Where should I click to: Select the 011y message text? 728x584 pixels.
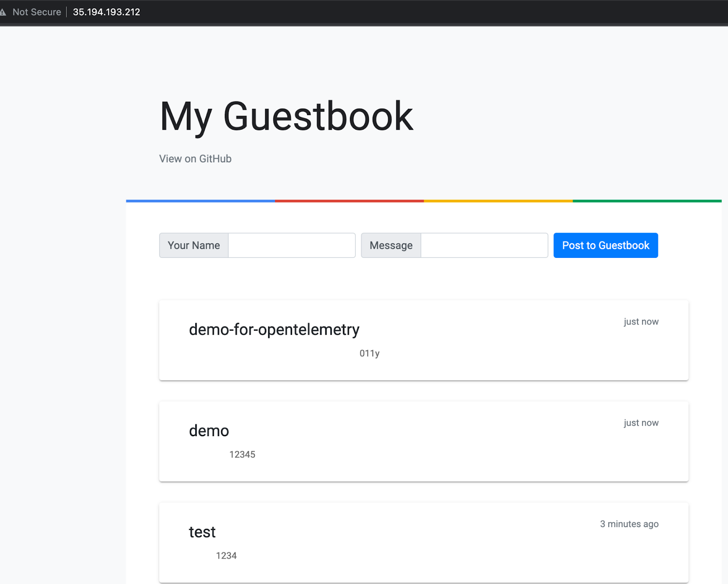point(369,353)
